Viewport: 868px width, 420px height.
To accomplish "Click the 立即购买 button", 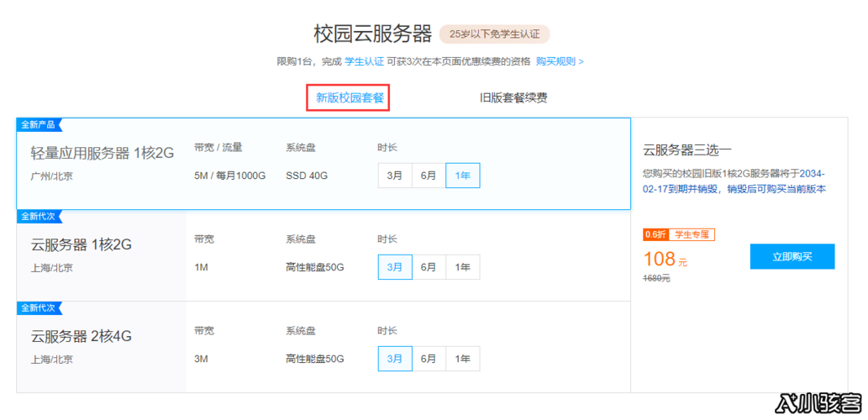I will pyautogui.click(x=792, y=257).
